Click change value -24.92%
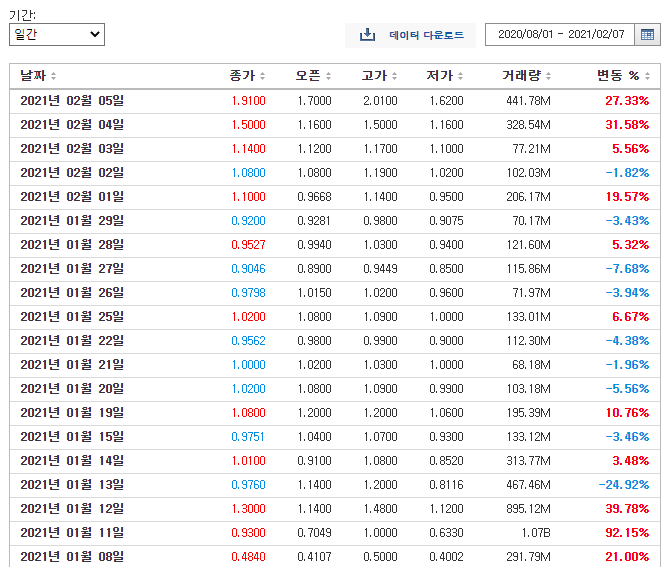 click(x=624, y=485)
